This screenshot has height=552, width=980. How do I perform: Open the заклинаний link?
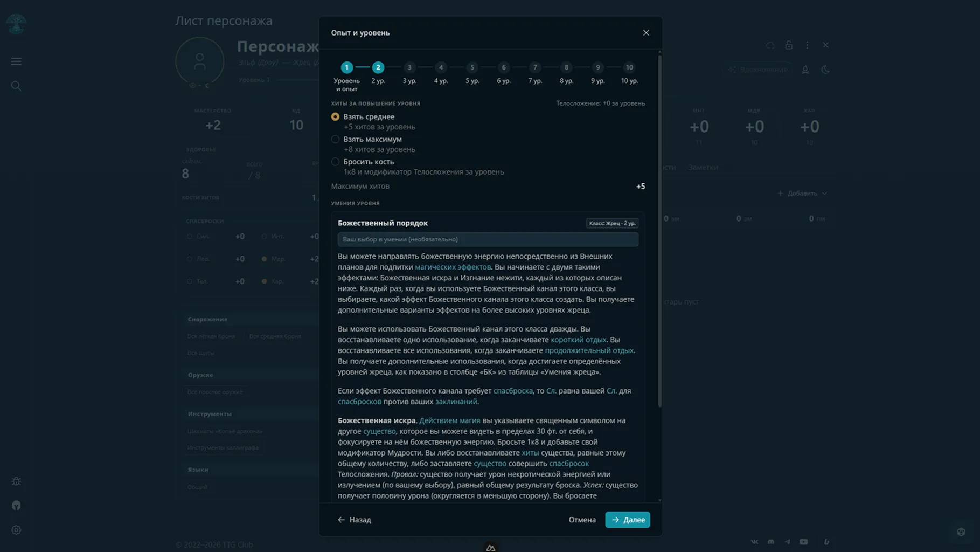(x=456, y=402)
